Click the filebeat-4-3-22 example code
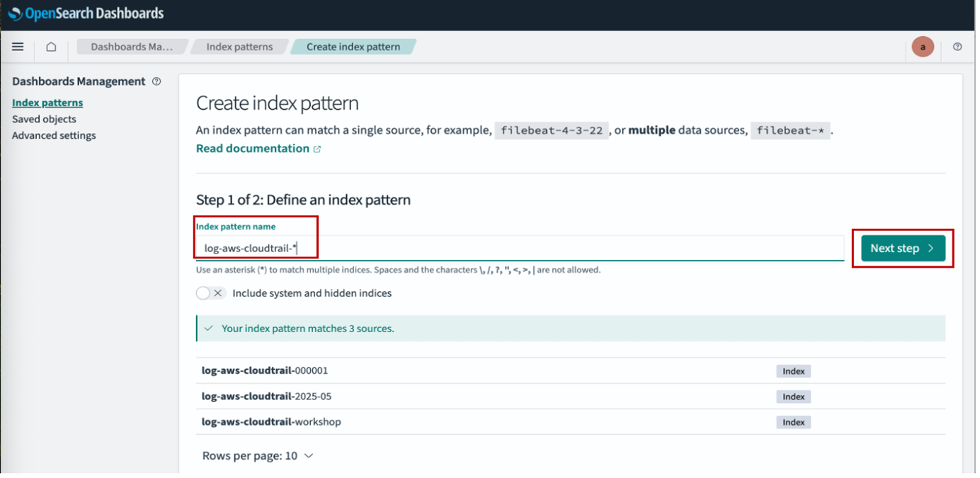The width and height of the screenshot is (980, 478). click(x=552, y=130)
